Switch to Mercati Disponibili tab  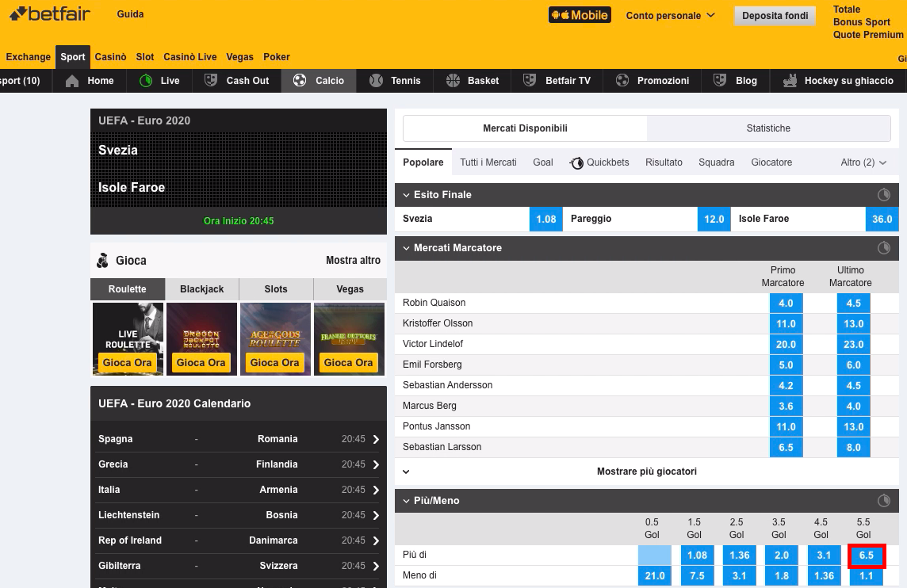[525, 128]
